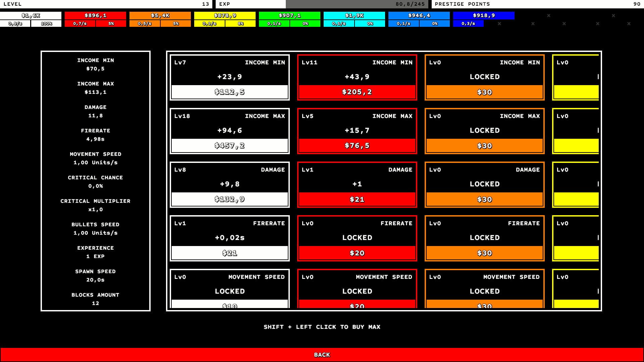
Task: Buy the red Income Min upgrade for $205,2
Action: (357, 92)
